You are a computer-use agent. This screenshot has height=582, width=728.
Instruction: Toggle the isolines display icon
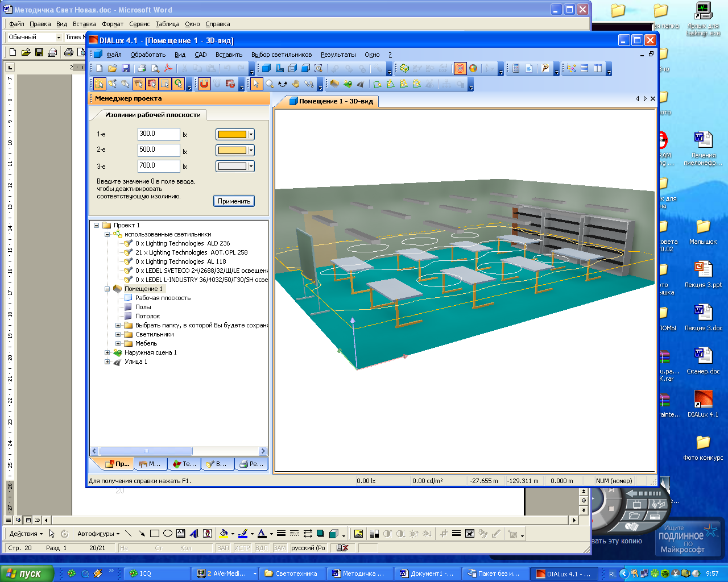tap(460, 68)
